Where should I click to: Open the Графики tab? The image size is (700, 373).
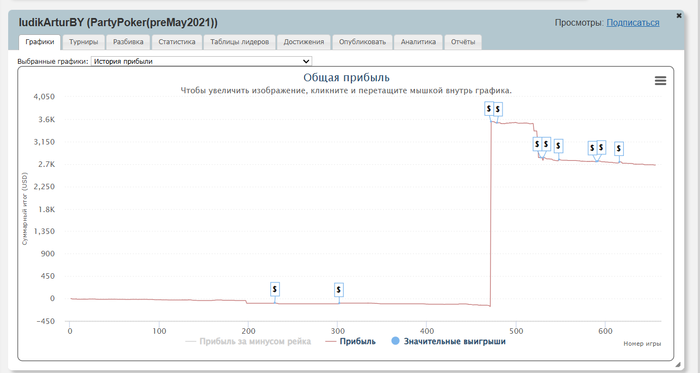tap(40, 42)
